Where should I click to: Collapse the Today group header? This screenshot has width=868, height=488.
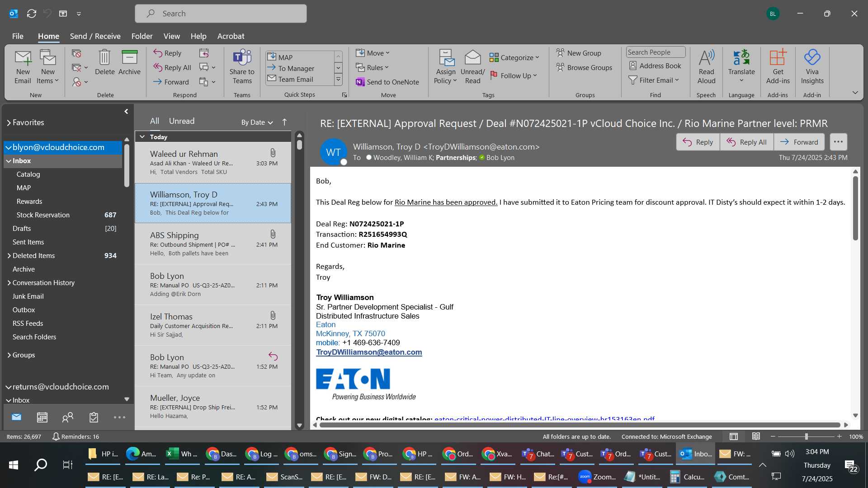point(142,137)
